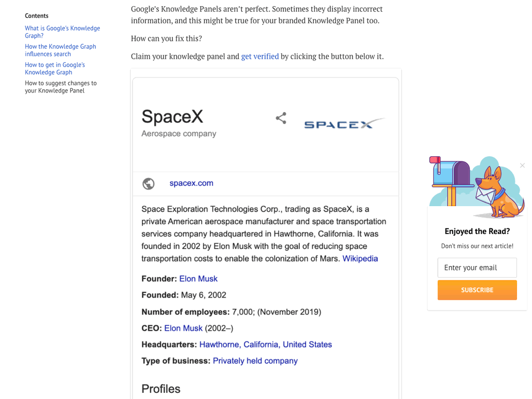Select "How to get in Google's Knowledge Graph"
Image resolution: width=532 pixels, height=399 pixels.
54,68
